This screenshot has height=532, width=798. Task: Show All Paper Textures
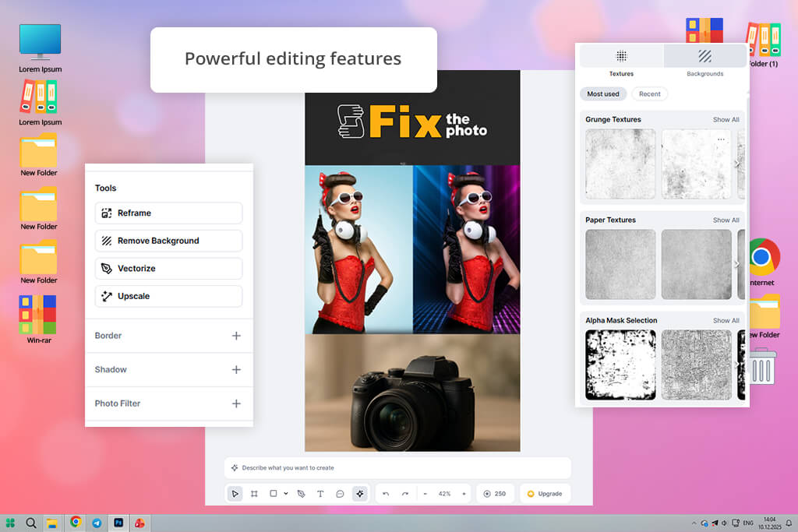[726, 220]
